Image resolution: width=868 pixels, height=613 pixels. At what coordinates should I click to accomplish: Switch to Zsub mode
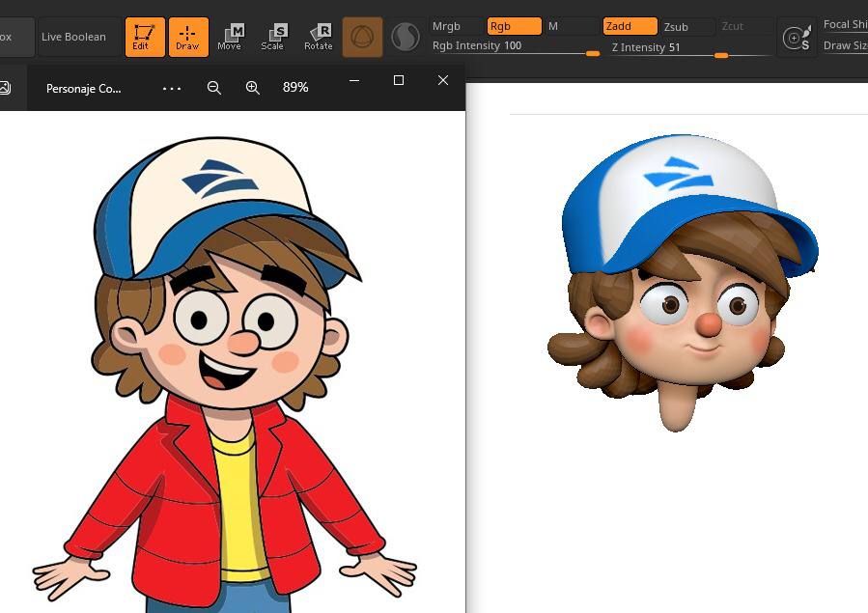(686, 26)
